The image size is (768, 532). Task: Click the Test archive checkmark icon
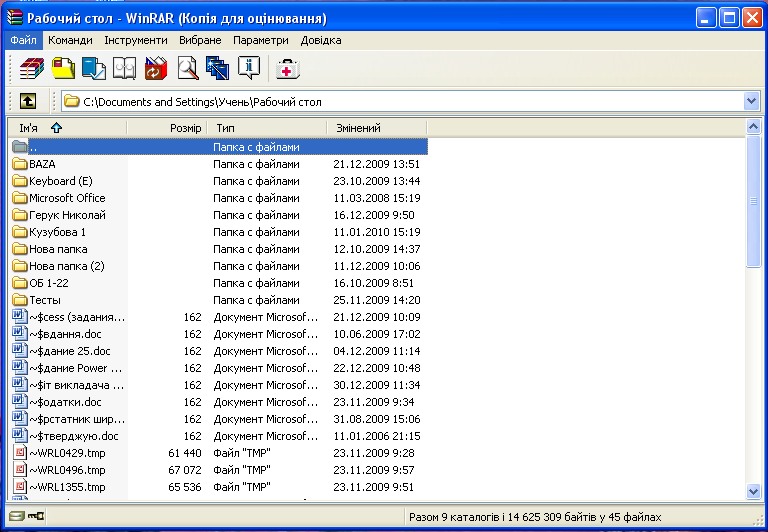pyautogui.click(x=94, y=68)
